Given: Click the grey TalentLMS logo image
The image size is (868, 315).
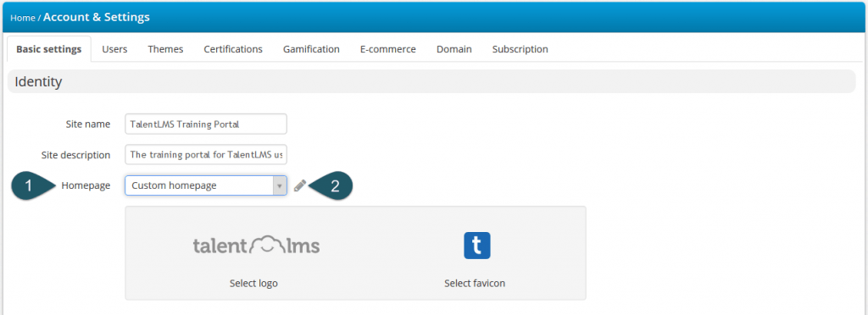Looking at the screenshot, I should pyautogui.click(x=256, y=246).
